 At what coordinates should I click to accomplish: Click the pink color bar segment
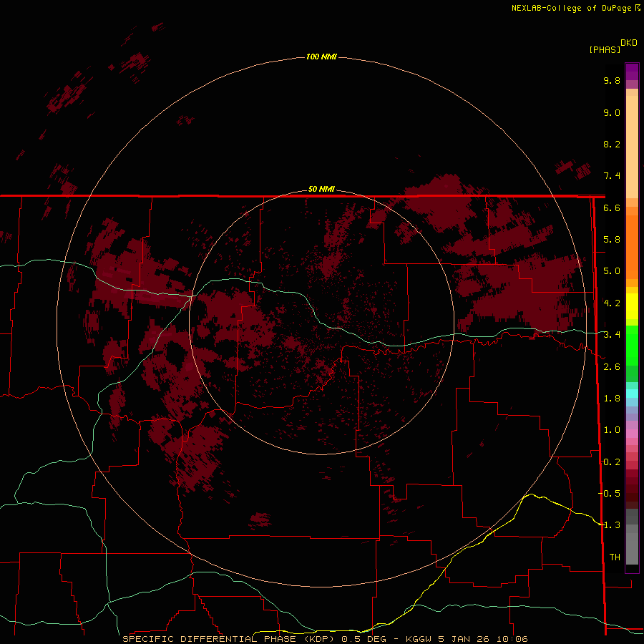632,434
